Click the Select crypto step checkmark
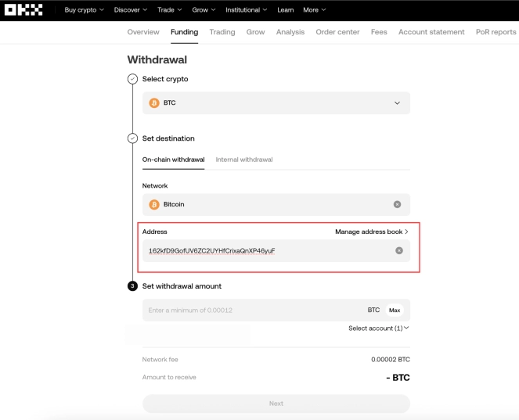 132,79
